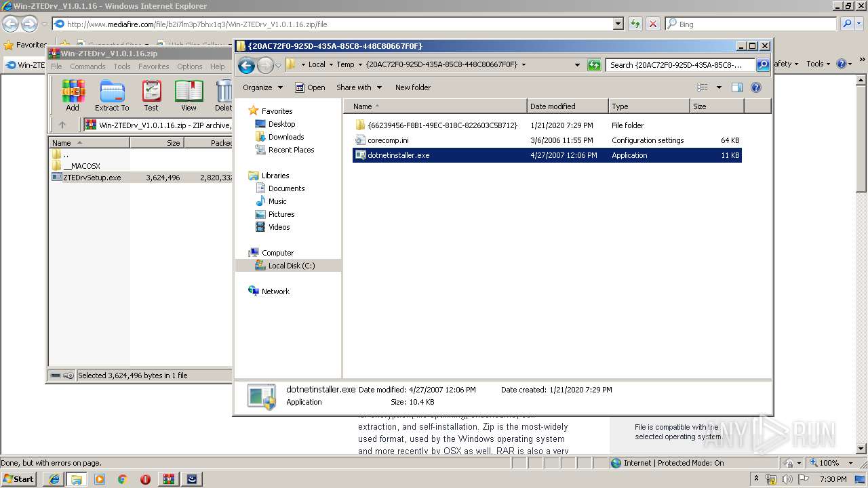Open Internet Explorer from taskbar
The height and width of the screenshot is (488, 868).
click(54, 479)
